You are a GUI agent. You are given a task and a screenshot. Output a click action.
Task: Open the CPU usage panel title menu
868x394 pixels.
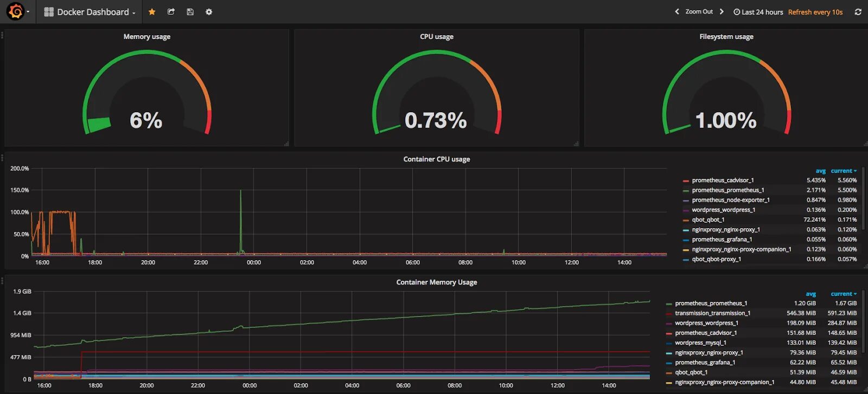[437, 36]
